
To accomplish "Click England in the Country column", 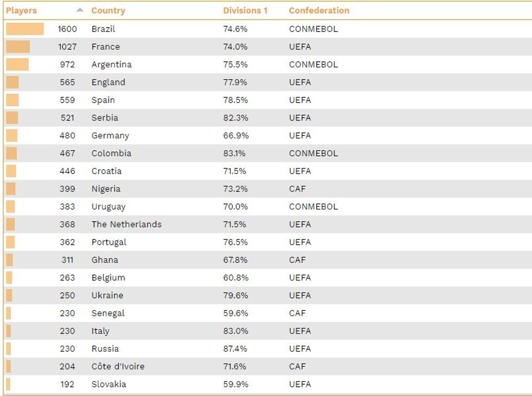I will point(108,82).
